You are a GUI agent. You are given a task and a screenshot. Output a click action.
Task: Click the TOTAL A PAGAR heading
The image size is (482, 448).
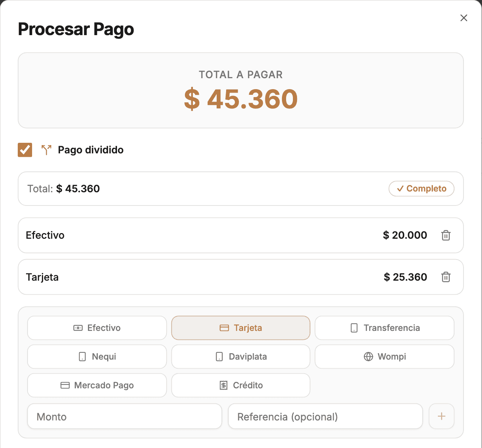coord(241,74)
